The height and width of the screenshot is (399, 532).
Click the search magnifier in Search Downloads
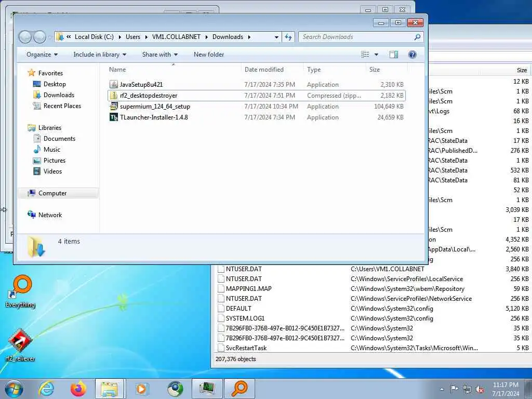417,37
